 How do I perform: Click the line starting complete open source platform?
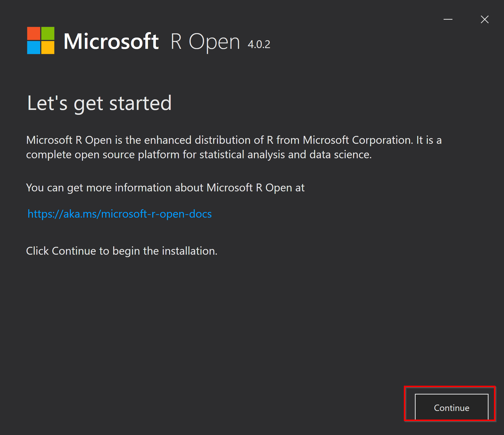click(199, 155)
